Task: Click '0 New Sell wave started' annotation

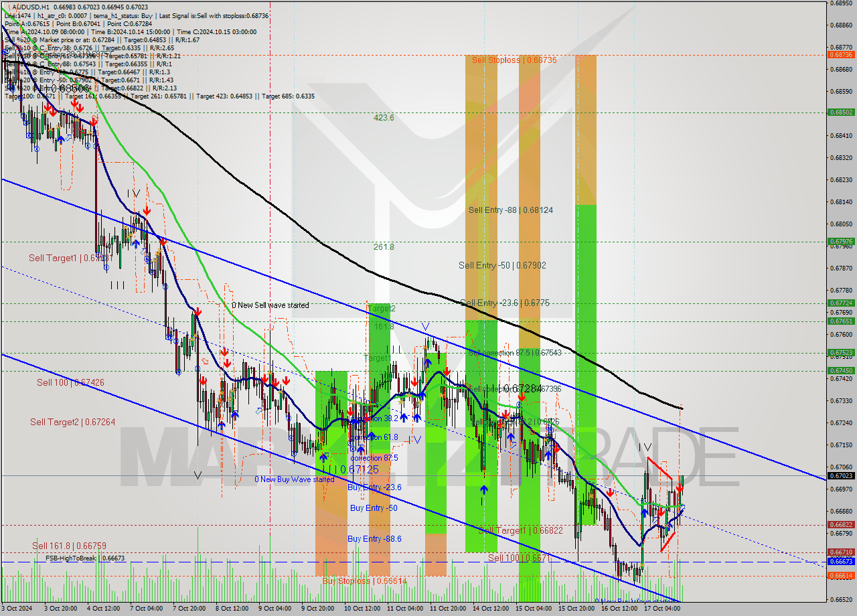Action: (x=270, y=305)
